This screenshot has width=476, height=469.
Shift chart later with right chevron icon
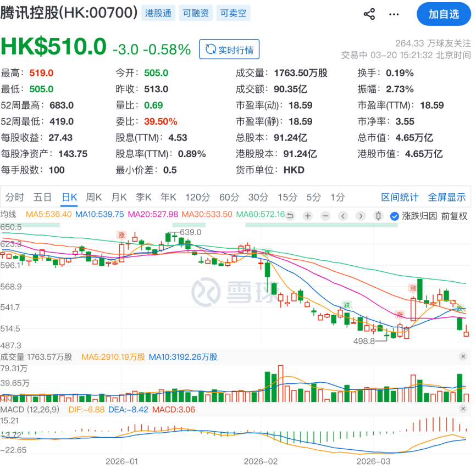[x=361, y=216]
